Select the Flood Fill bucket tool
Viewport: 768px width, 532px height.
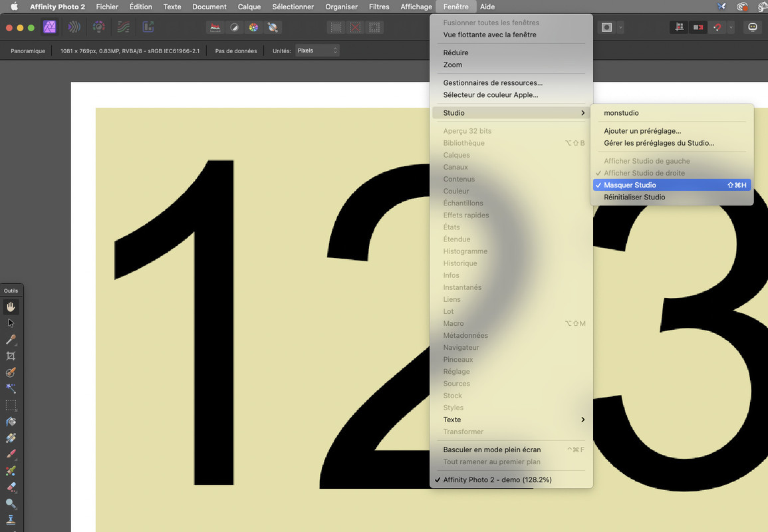tap(11, 422)
